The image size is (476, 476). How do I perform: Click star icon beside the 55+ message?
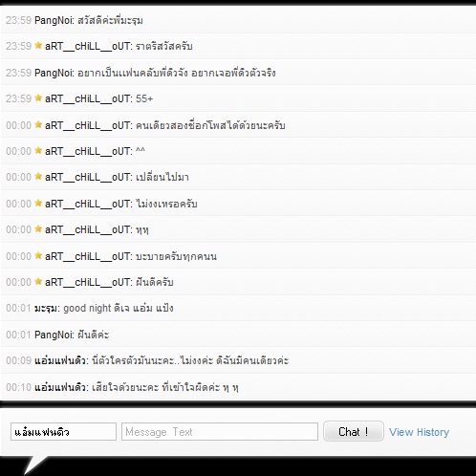[x=38, y=98]
